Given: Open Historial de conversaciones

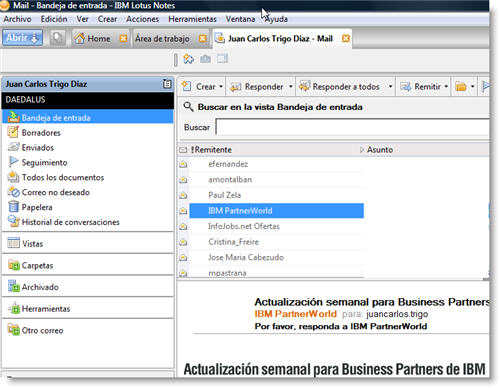Looking at the screenshot, I should tap(63, 222).
